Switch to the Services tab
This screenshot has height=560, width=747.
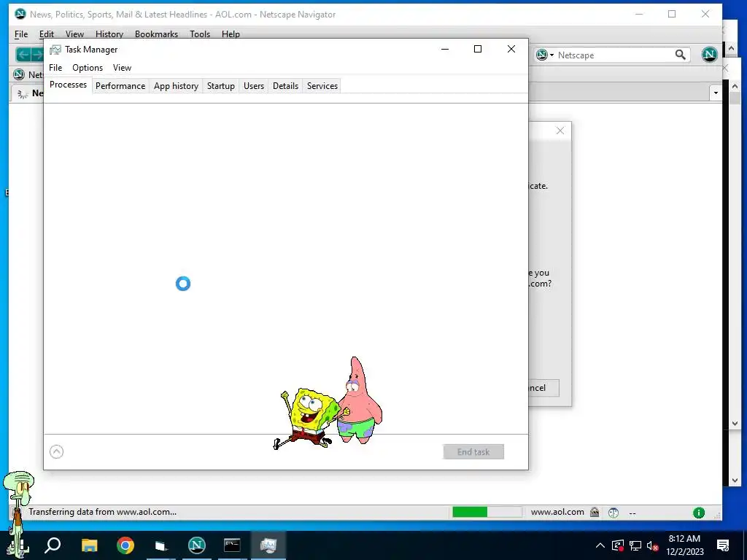click(x=322, y=86)
